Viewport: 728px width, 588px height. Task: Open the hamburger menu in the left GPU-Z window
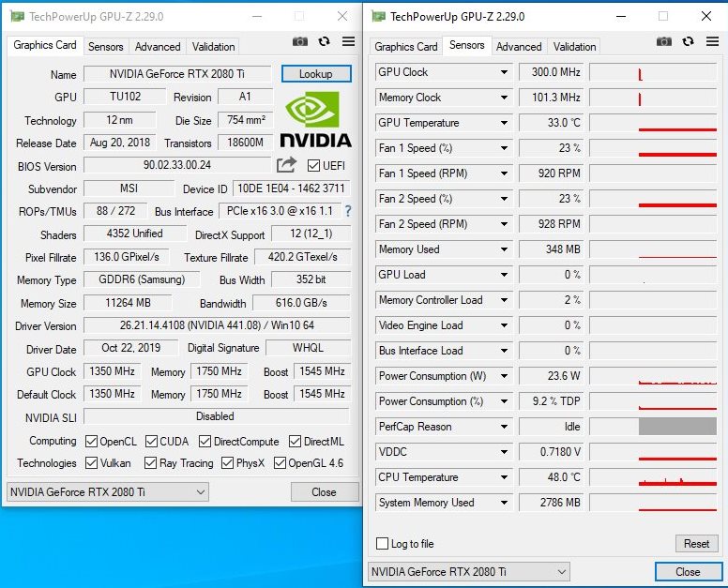point(348,42)
